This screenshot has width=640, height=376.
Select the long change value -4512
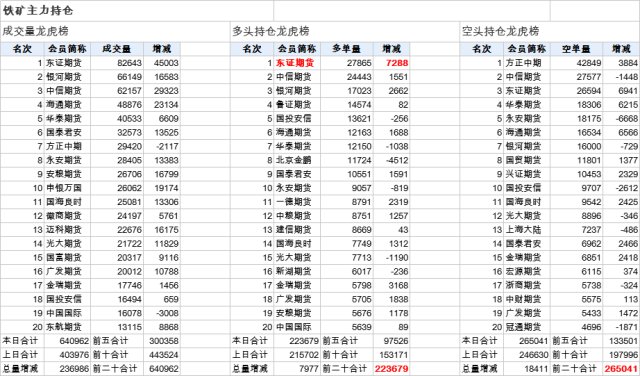point(397,160)
